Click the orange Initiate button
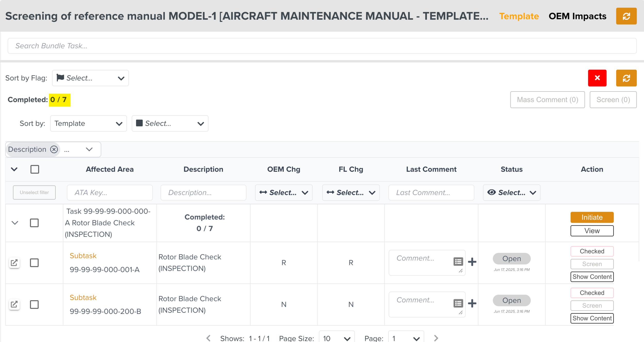Viewport: 644px width, 342px height. pyautogui.click(x=592, y=217)
